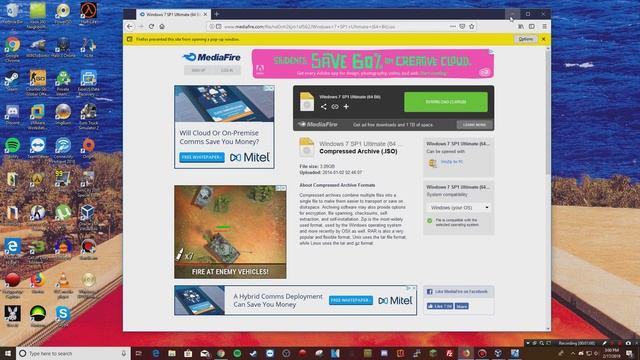The height and width of the screenshot is (360, 640).
Task: Open a new Firefox tab
Action: pyautogui.click(x=217, y=14)
